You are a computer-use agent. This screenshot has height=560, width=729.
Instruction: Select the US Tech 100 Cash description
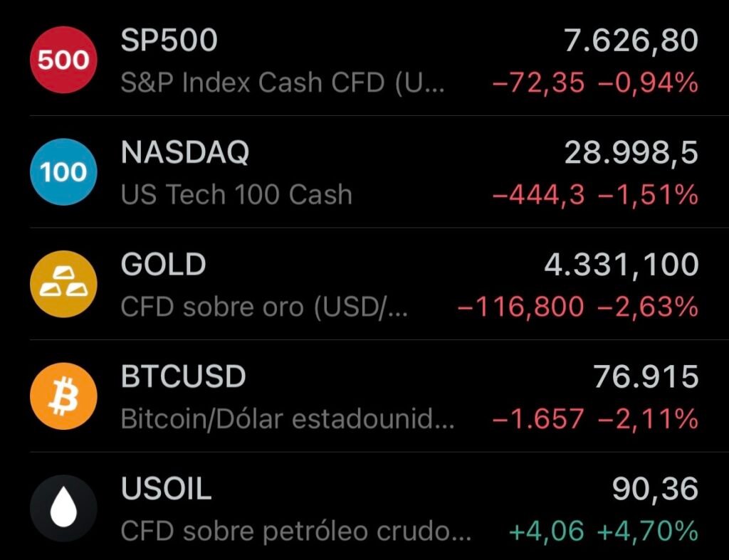pos(236,194)
